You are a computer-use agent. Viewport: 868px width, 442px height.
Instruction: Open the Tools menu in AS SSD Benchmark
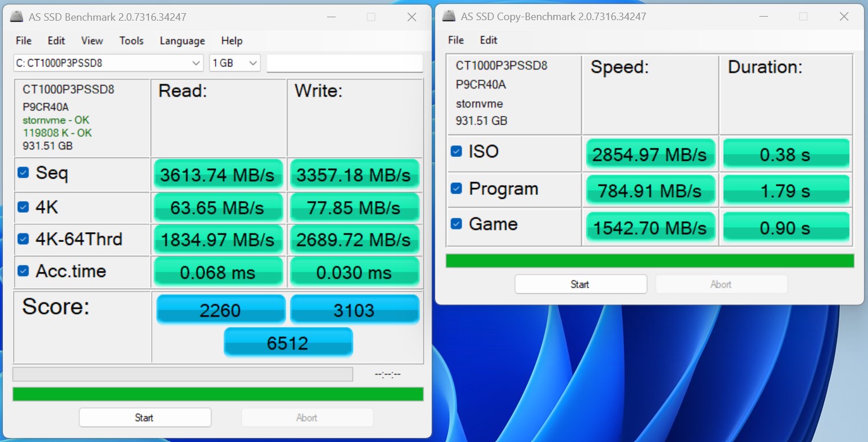pyautogui.click(x=131, y=41)
